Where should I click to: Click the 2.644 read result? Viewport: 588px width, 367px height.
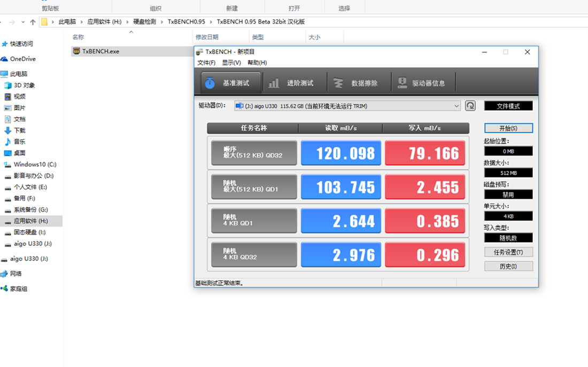[x=341, y=221]
